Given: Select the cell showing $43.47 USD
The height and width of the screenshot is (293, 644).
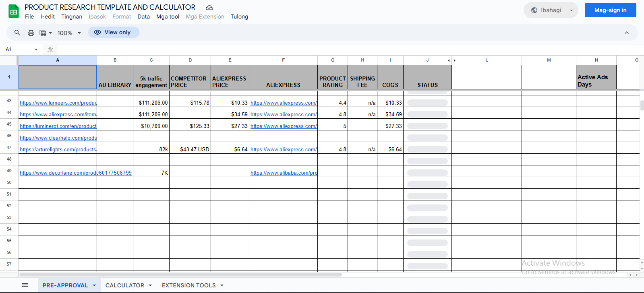Looking at the screenshot, I should 190,148.
